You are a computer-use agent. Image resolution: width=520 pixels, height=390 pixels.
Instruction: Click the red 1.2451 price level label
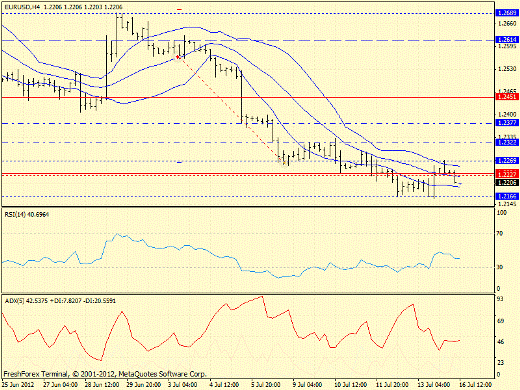point(507,97)
